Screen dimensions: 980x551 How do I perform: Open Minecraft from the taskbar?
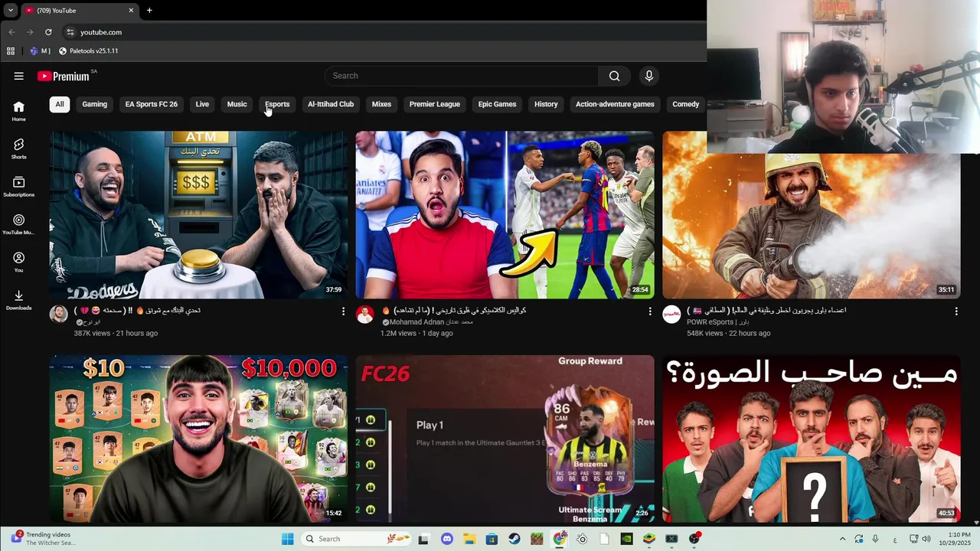537,539
